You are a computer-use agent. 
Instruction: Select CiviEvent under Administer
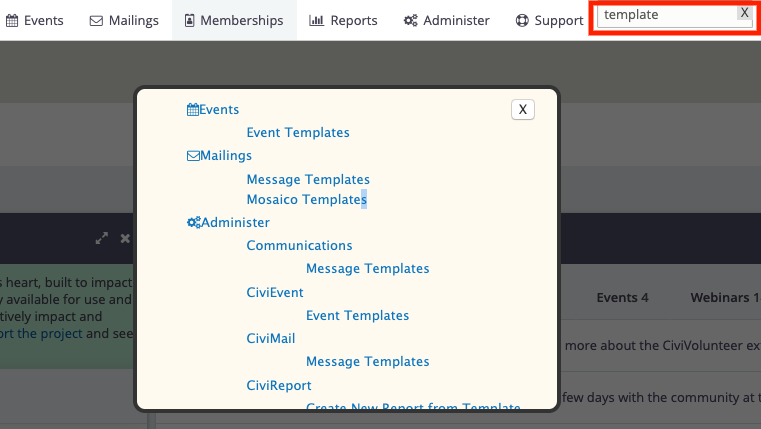coord(275,293)
